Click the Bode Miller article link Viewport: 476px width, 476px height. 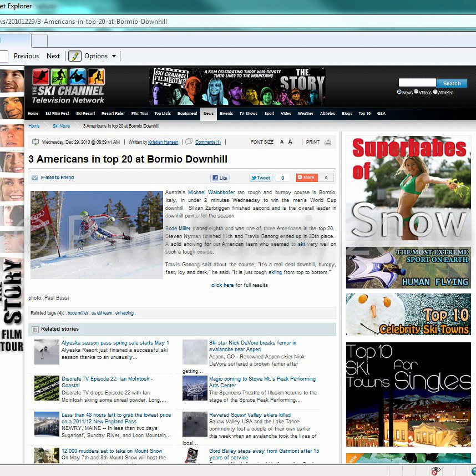pyautogui.click(x=178, y=229)
